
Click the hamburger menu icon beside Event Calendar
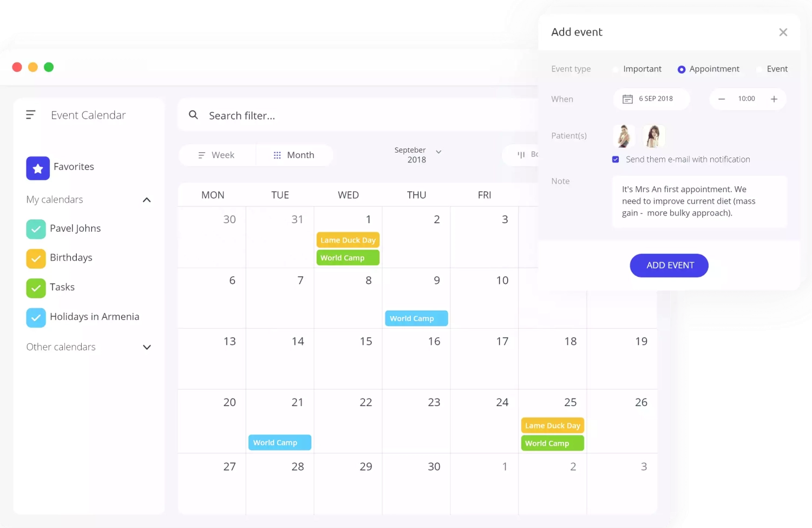click(x=31, y=115)
